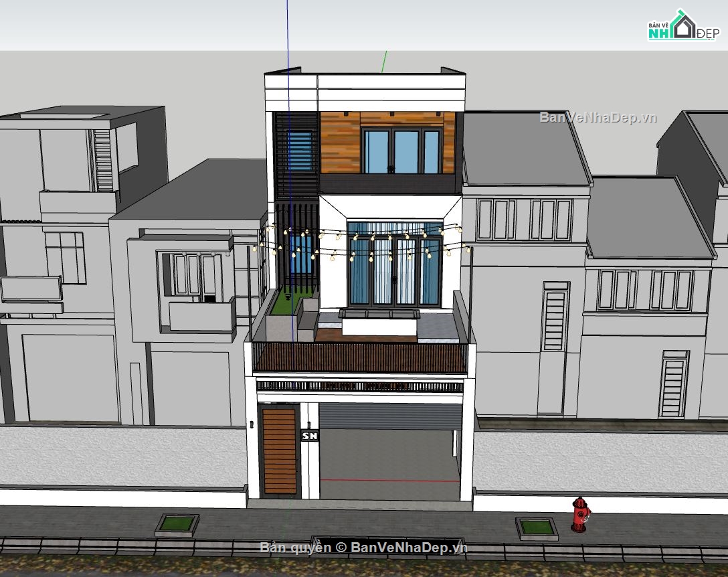Viewport: 728px width, 577px height.
Task: Click the Bản Vẽ Nhà Đẹp logo
Action: click(683, 25)
